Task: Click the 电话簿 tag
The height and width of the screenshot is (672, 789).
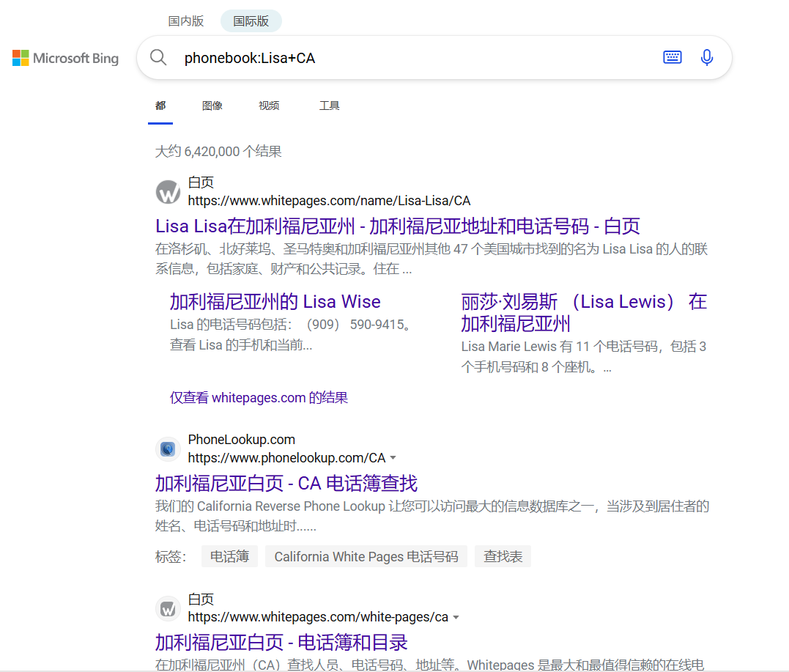Action: click(x=229, y=556)
